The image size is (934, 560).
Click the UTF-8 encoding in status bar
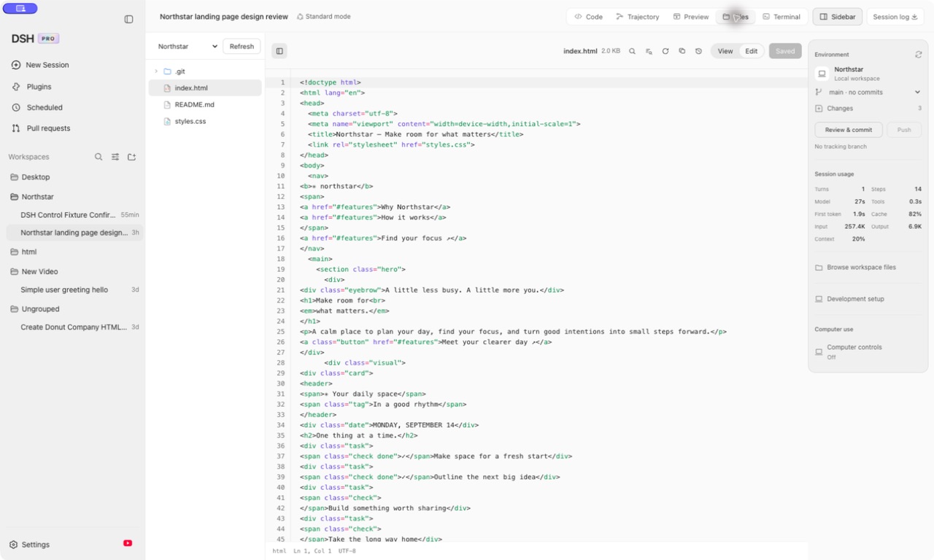pos(347,551)
